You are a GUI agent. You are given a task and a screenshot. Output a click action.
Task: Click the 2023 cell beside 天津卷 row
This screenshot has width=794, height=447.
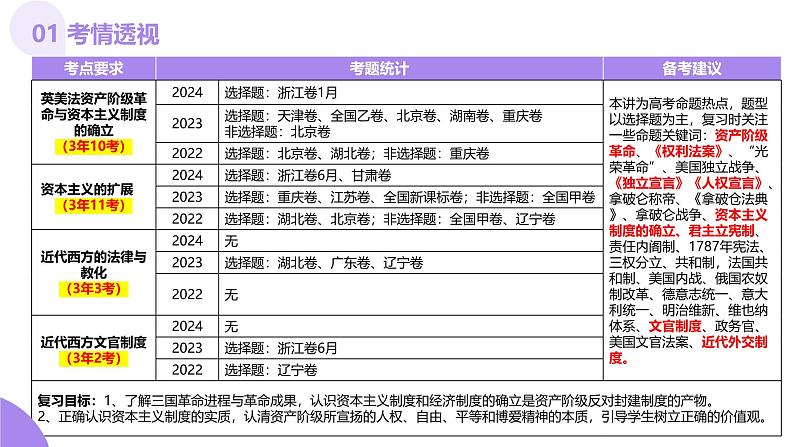(187, 124)
